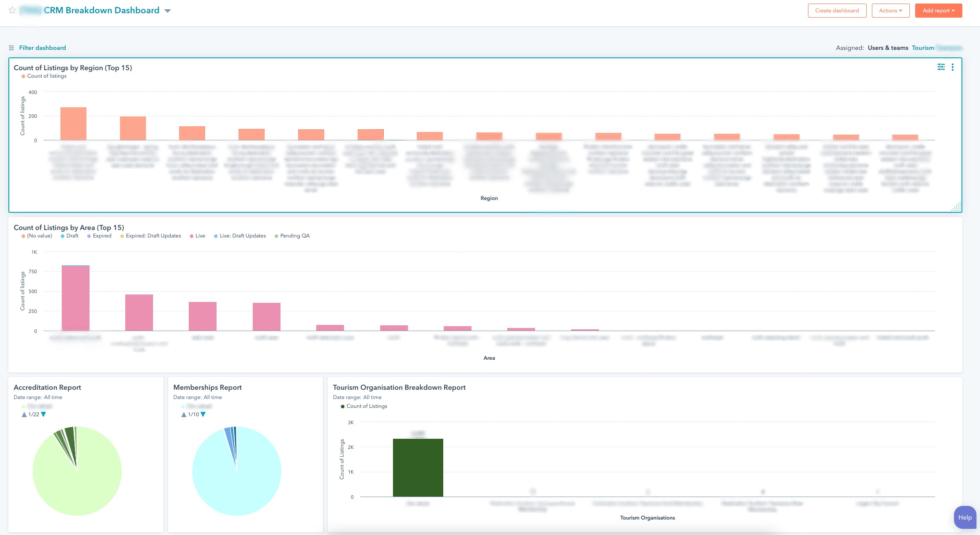Expand the dashboard title dropdown arrow
This screenshot has height=535, width=980.
168,11
